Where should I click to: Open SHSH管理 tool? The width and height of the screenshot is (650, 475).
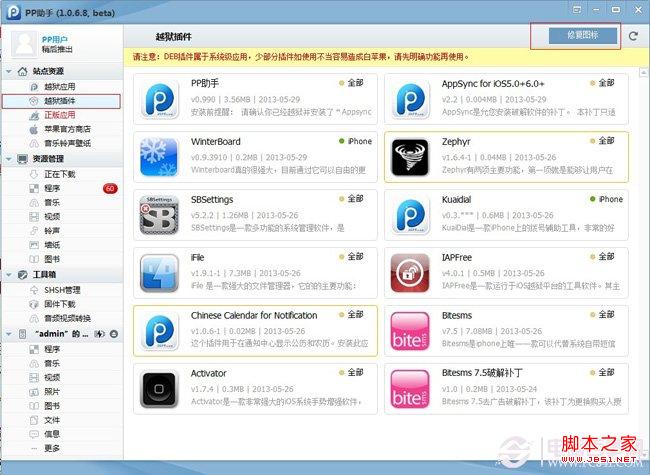pyautogui.click(x=62, y=290)
